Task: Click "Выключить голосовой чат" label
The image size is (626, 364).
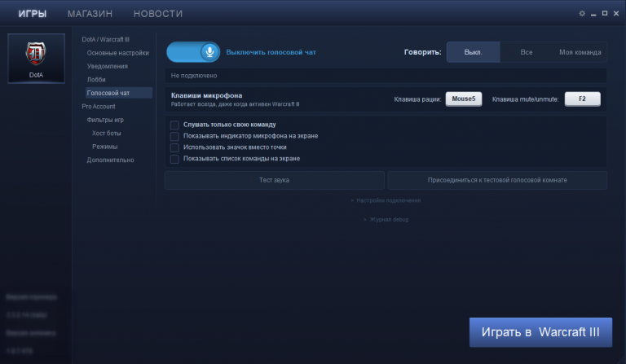Action: [271, 52]
